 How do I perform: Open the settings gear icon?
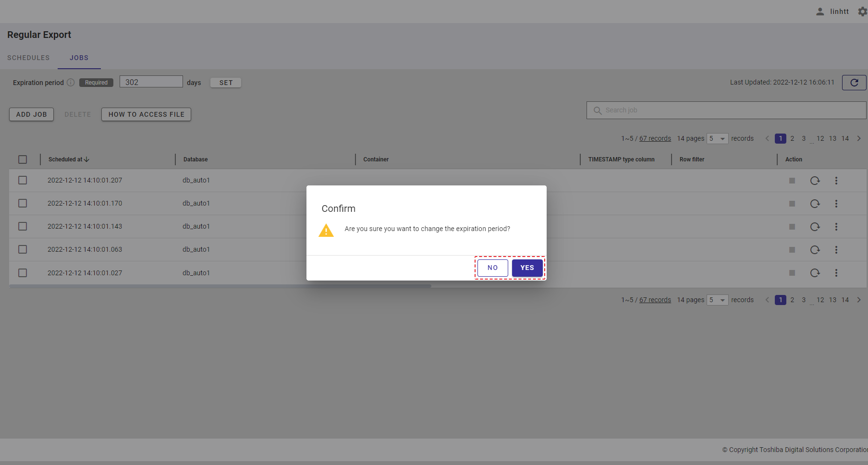(x=862, y=12)
